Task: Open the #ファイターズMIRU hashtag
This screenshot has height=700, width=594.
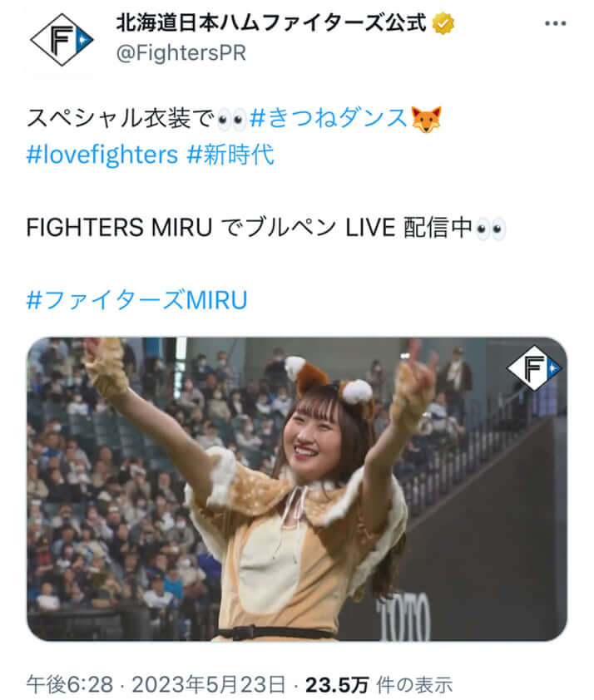Action: [136, 300]
